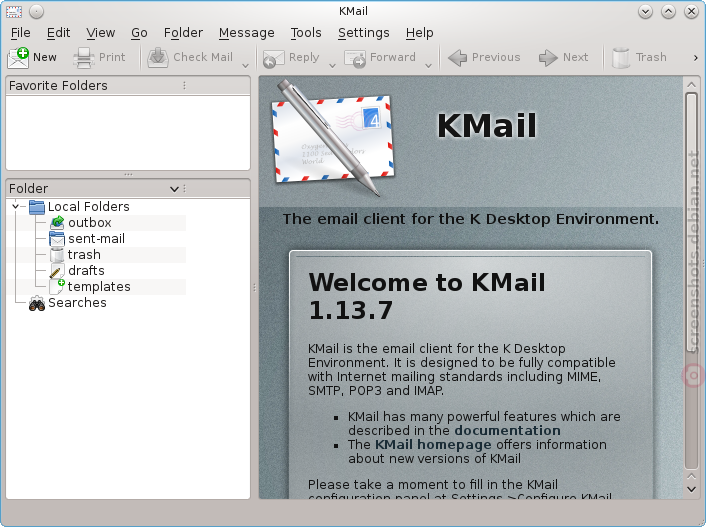The width and height of the screenshot is (706, 527).
Task: Click the Favorite Folders header
Action: pyautogui.click(x=128, y=86)
